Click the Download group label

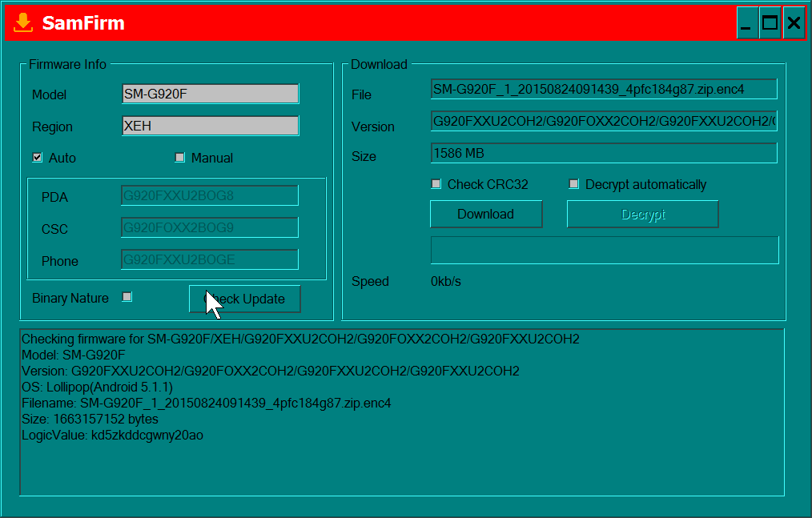point(379,64)
